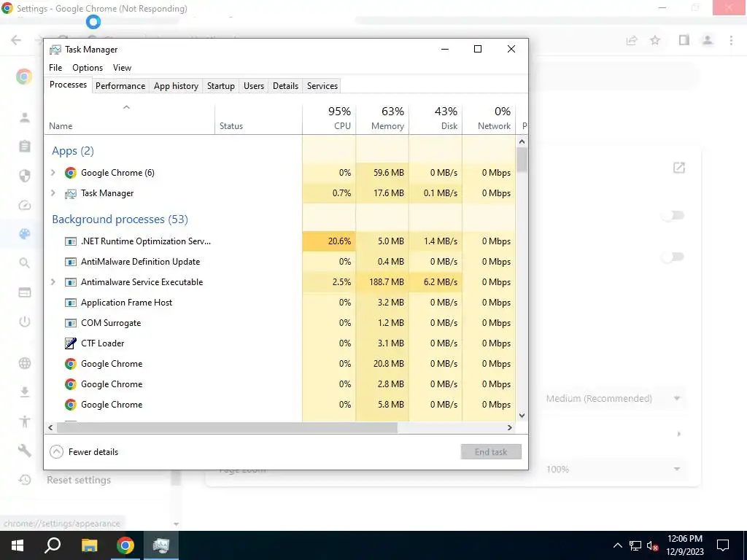This screenshot has width=747, height=560.
Task: Open Chrome settings Privacy shield icon
Action: pyautogui.click(x=25, y=176)
